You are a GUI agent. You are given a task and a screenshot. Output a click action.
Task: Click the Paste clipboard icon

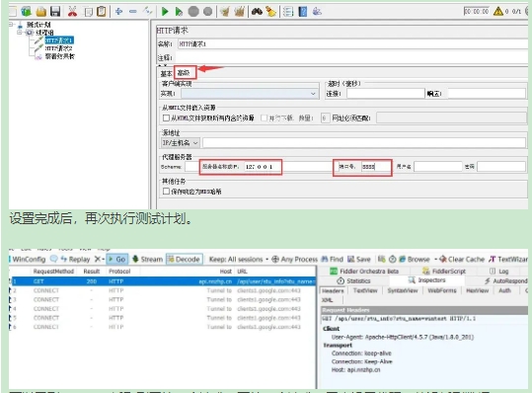tap(102, 12)
